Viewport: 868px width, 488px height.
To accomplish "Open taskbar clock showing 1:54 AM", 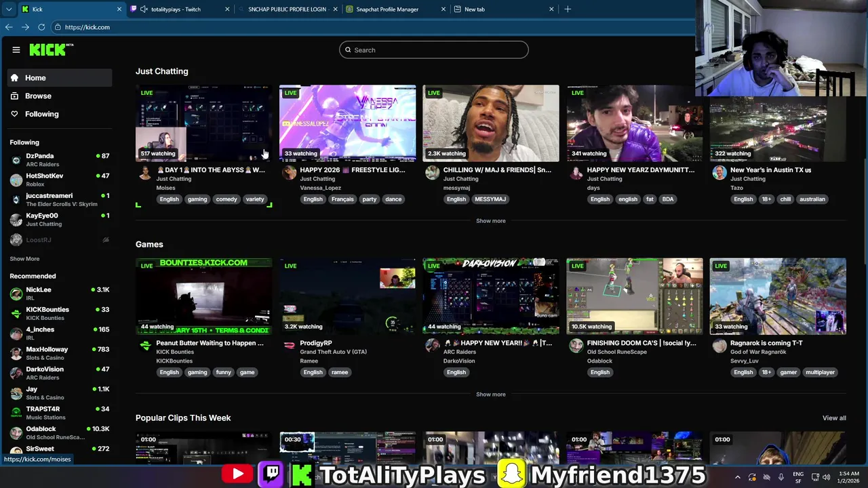I will (x=850, y=476).
